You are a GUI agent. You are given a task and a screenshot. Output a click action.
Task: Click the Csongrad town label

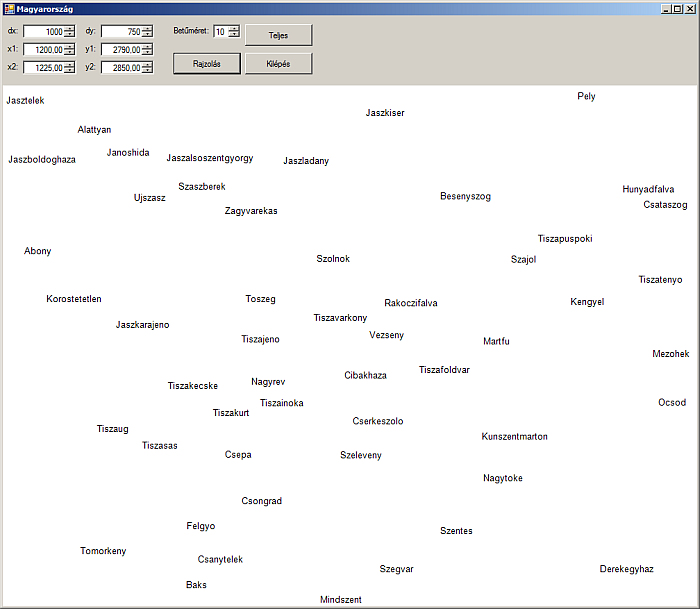pos(261,501)
